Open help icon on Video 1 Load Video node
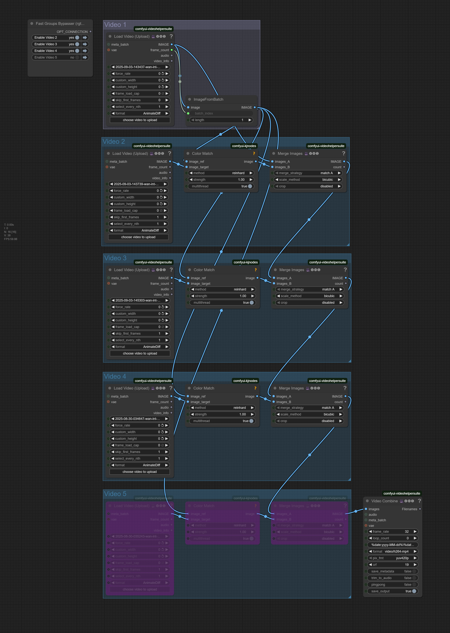The width and height of the screenshot is (450, 633). pos(171,36)
